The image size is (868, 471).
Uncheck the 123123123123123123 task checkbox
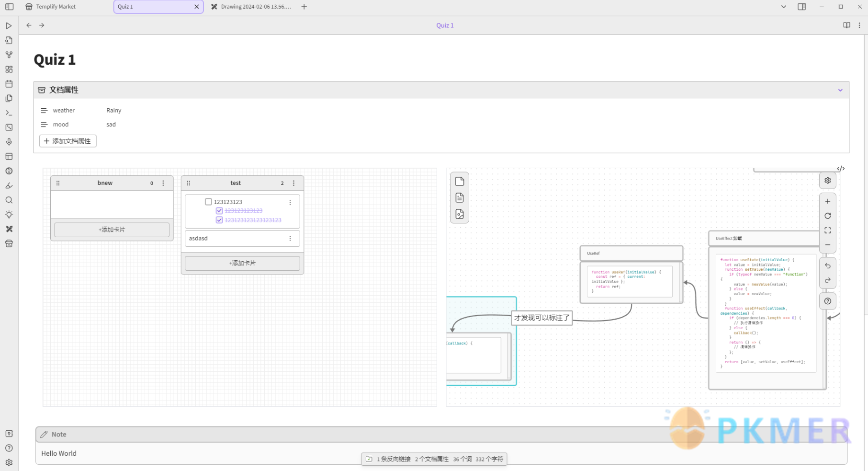pyautogui.click(x=219, y=220)
